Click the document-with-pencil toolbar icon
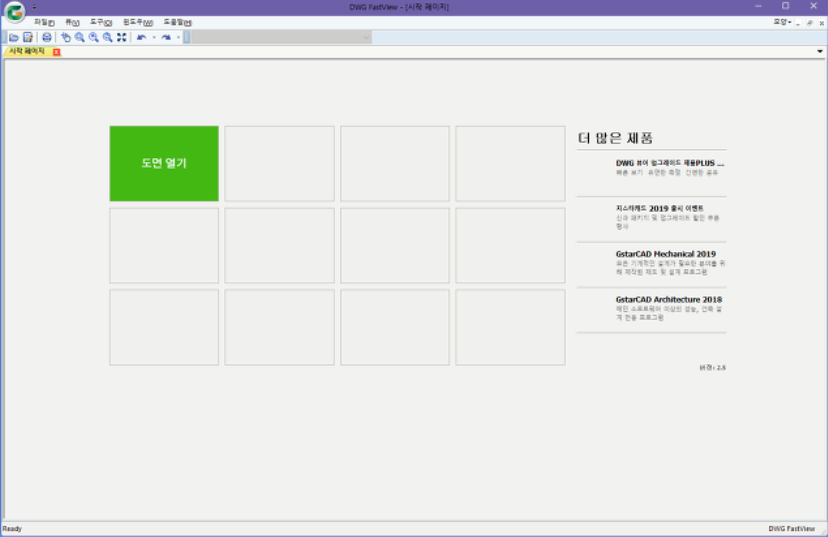The image size is (828, 537). pyautogui.click(x=28, y=37)
